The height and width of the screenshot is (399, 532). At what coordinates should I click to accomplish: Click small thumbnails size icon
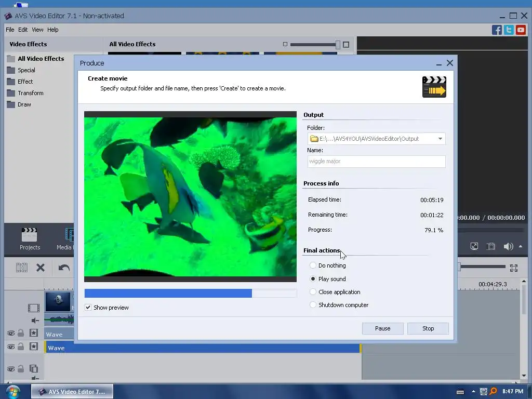285,45
